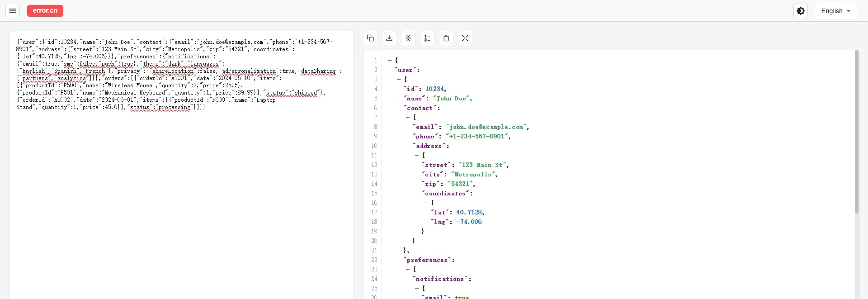This screenshot has height=299, width=868.
Task: Click "shipped" in the raw input text
Action: tap(306, 93)
